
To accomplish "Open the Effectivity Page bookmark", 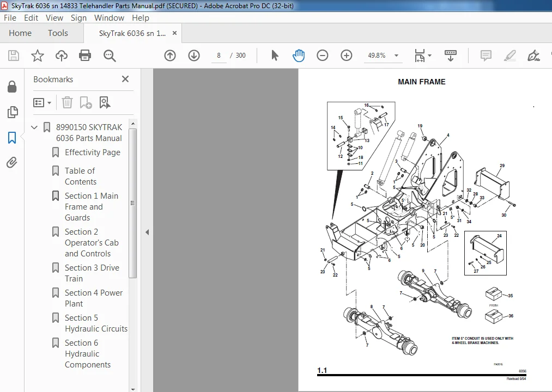I will (93, 152).
